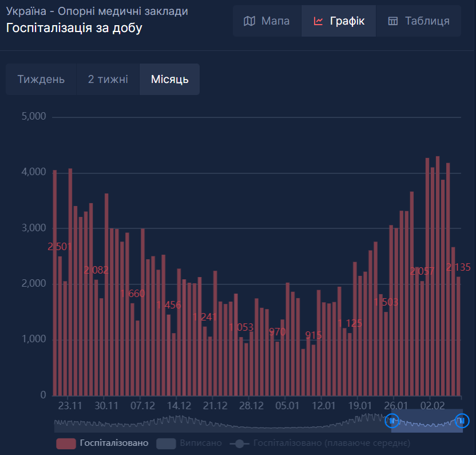Click the line chart icon in Графік tab
Image resolution: width=476 pixels, height=455 pixels.
[x=319, y=21]
